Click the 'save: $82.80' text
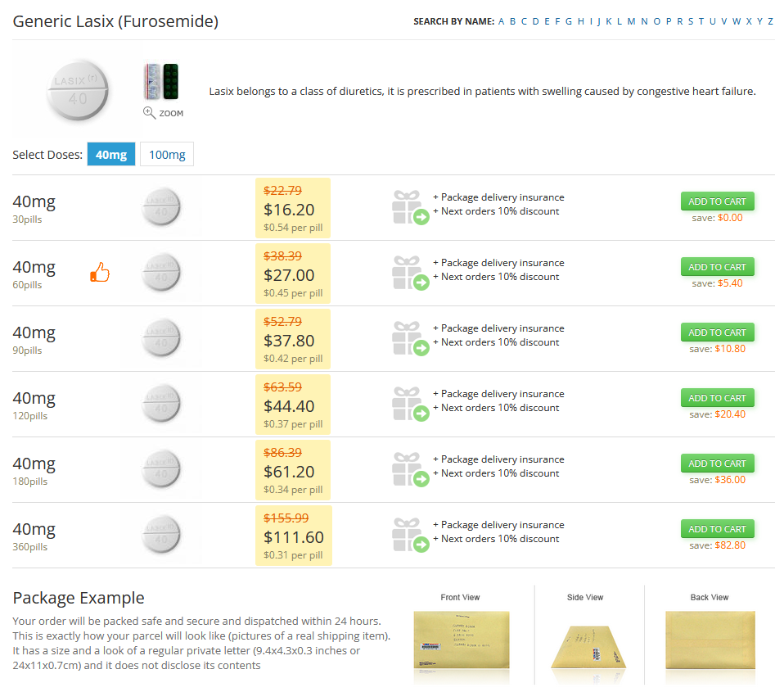 tap(717, 545)
